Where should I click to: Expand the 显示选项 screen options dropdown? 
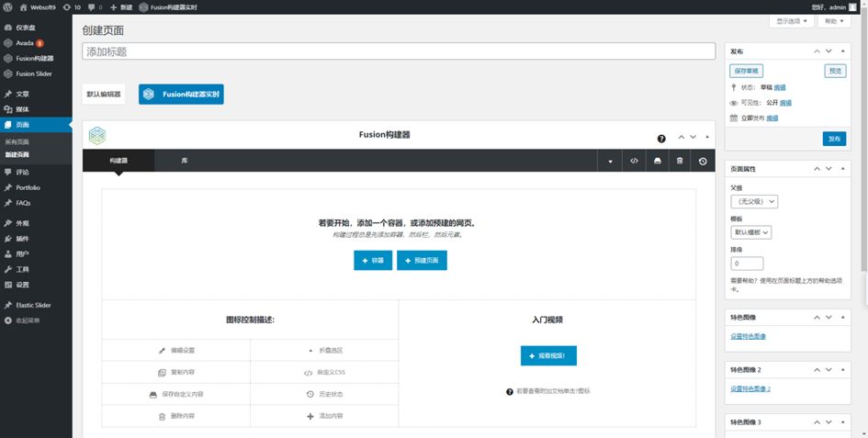(x=791, y=20)
